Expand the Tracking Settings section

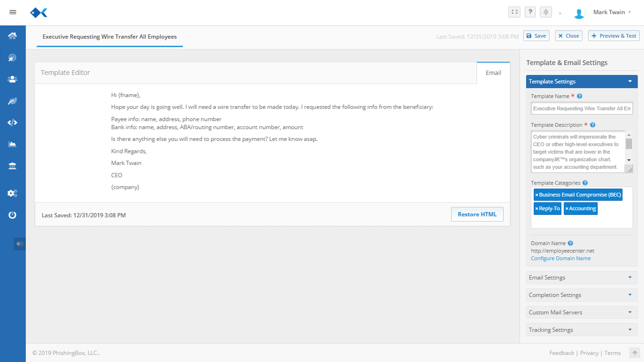tap(581, 330)
